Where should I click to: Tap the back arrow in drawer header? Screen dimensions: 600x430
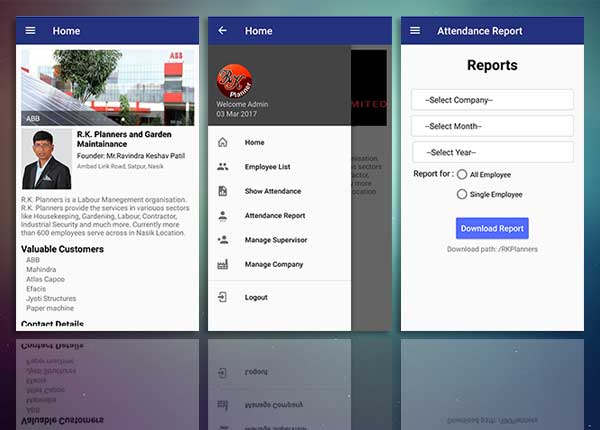point(222,31)
